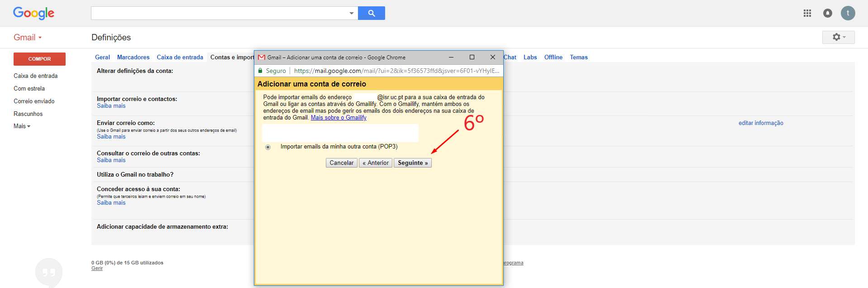Viewport: 868px width, 288px height.
Task: Open the Hangouts quote icon
Action: click(49, 272)
